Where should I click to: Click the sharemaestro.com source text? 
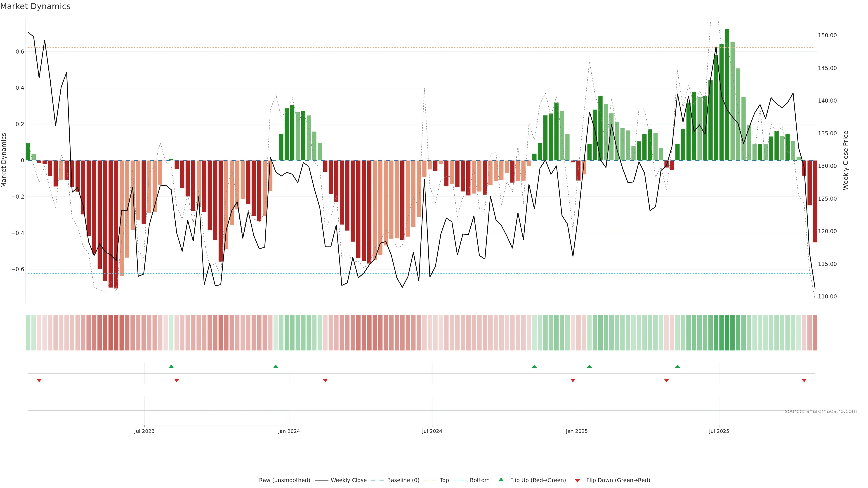(821, 411)
